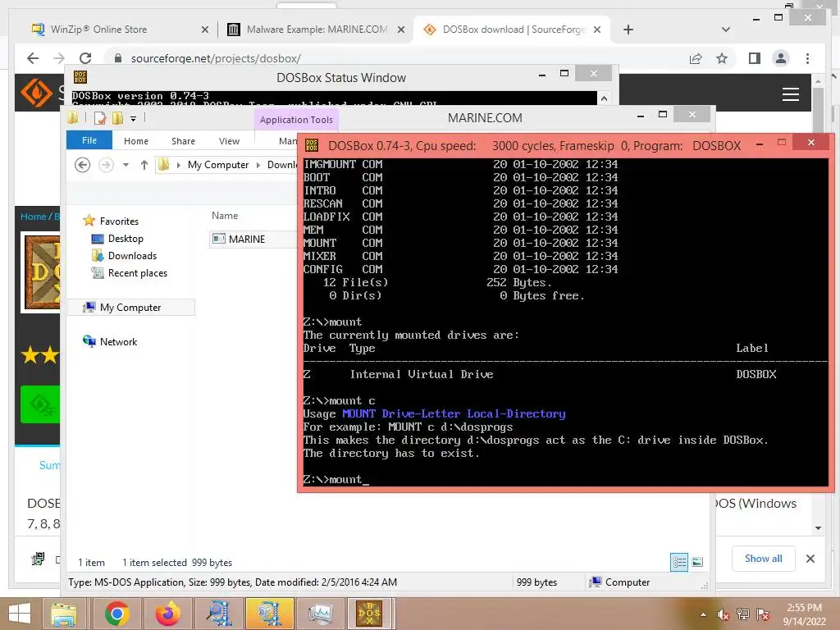Reload the SourceForge page in Chrome

(85, 58)
